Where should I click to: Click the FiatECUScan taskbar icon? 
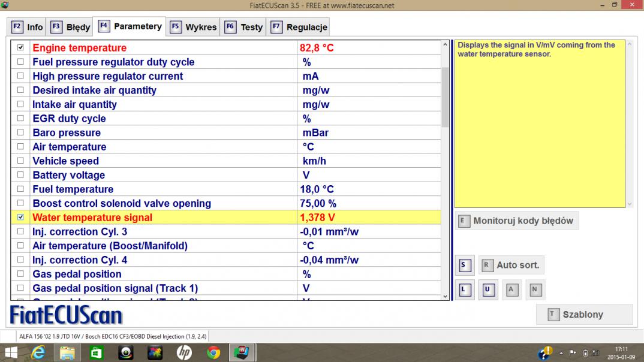click(x=243, y=352)
